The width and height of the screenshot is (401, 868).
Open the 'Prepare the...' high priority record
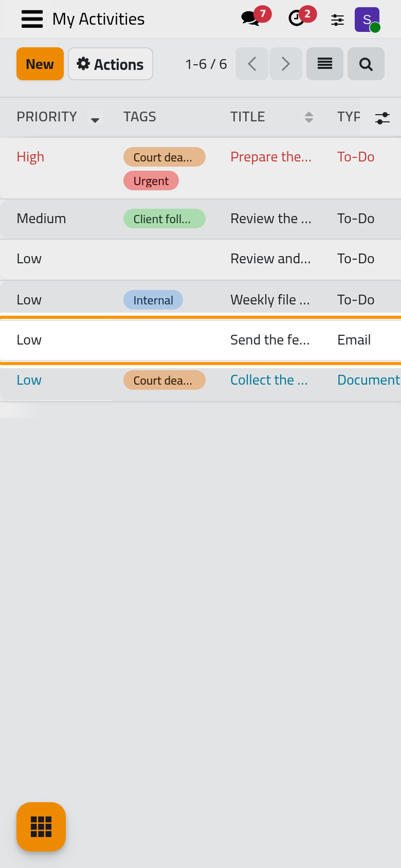click(x=271, y=157)
